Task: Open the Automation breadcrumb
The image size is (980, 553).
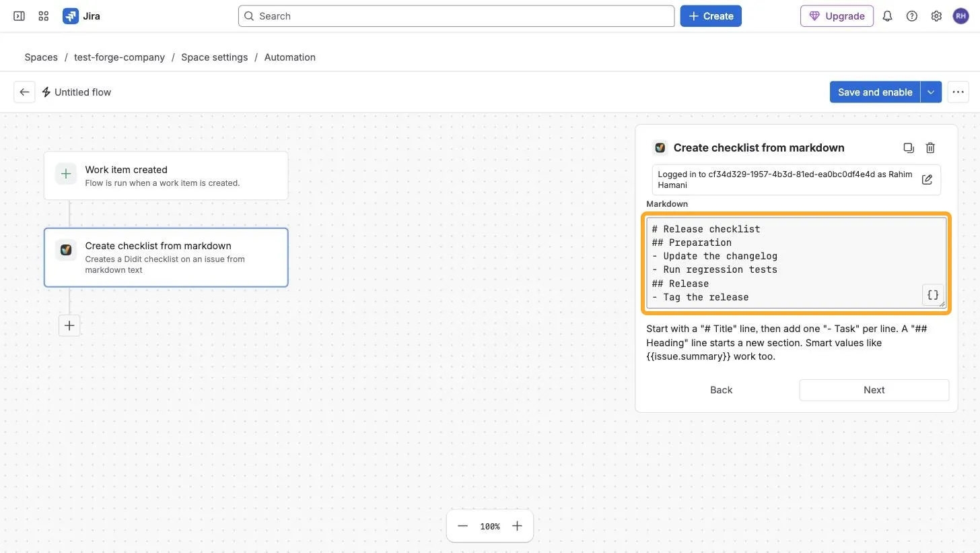Action: [x=289, y=57]
